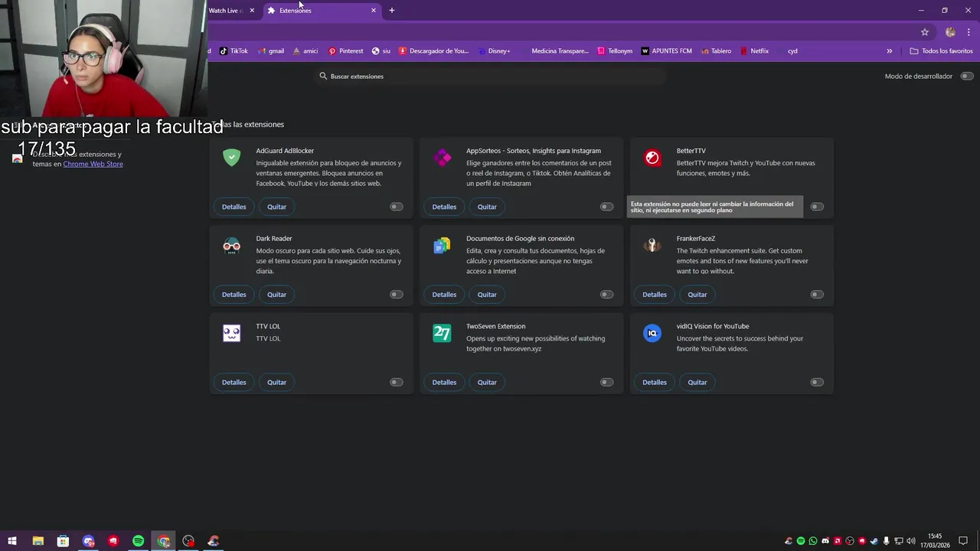Image resolution: width=980 pixels, height=551 pixels.
Task: Click the Buscar extensiones search field
Action: 491,76
